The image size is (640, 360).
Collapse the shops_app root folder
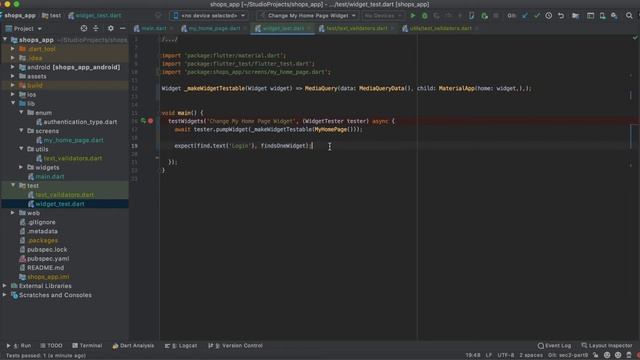5,40
